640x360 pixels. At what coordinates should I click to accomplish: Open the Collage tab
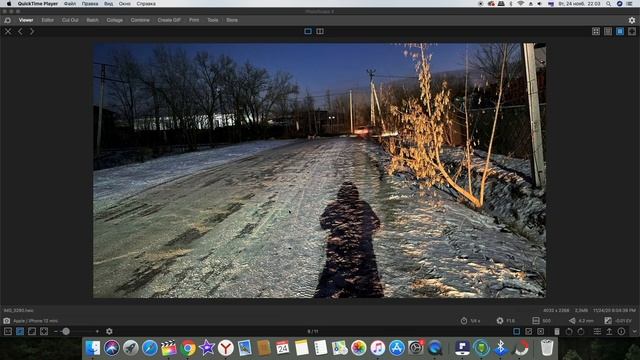click(x=115, y=20)
